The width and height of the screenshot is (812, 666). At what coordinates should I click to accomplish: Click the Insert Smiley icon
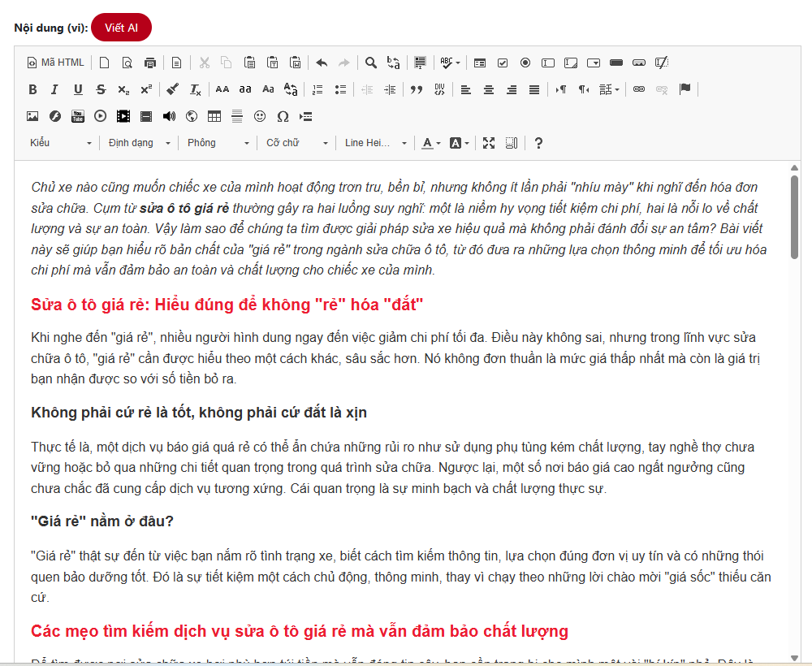[260, 116]
